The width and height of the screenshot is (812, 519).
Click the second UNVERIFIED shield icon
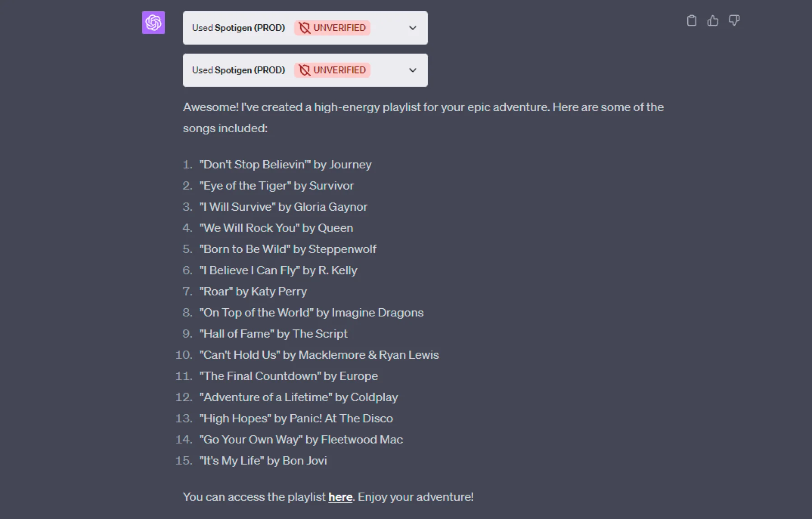click(305, 70)
